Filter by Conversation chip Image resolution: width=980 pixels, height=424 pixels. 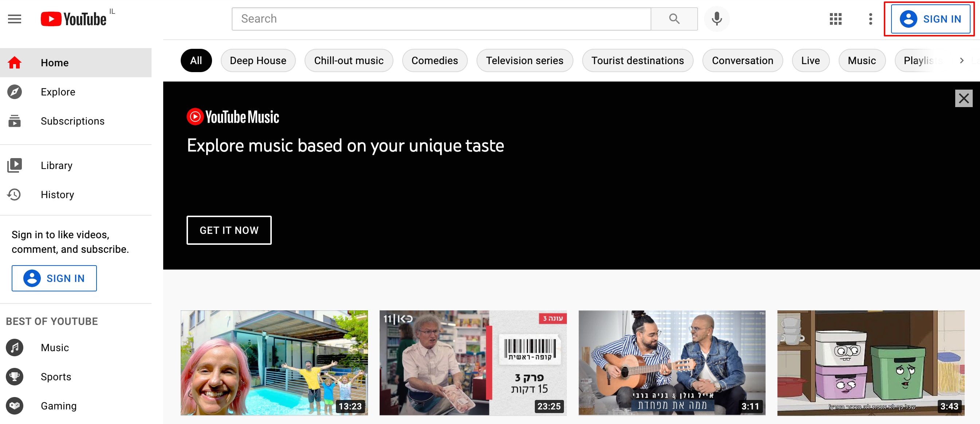point(742,60)
